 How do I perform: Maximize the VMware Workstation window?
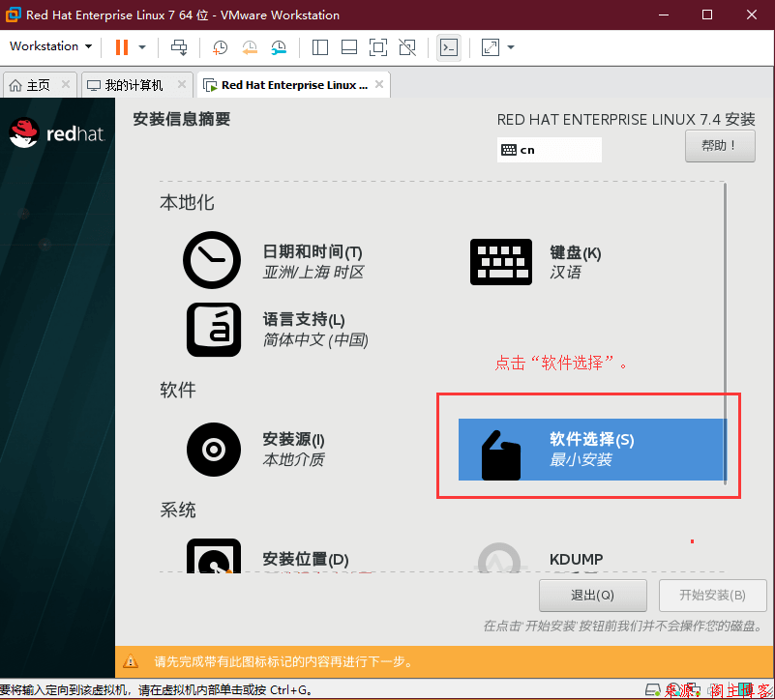click(707, 15)
